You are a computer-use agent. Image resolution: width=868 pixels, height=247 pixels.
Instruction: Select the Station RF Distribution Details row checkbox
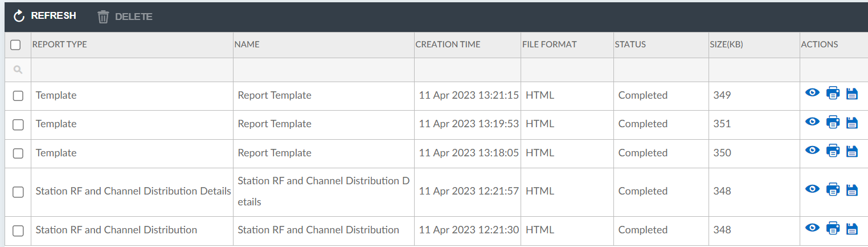(18, 192)
